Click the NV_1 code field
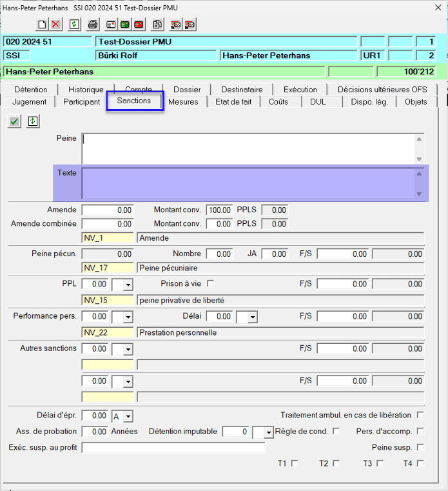 108,238
